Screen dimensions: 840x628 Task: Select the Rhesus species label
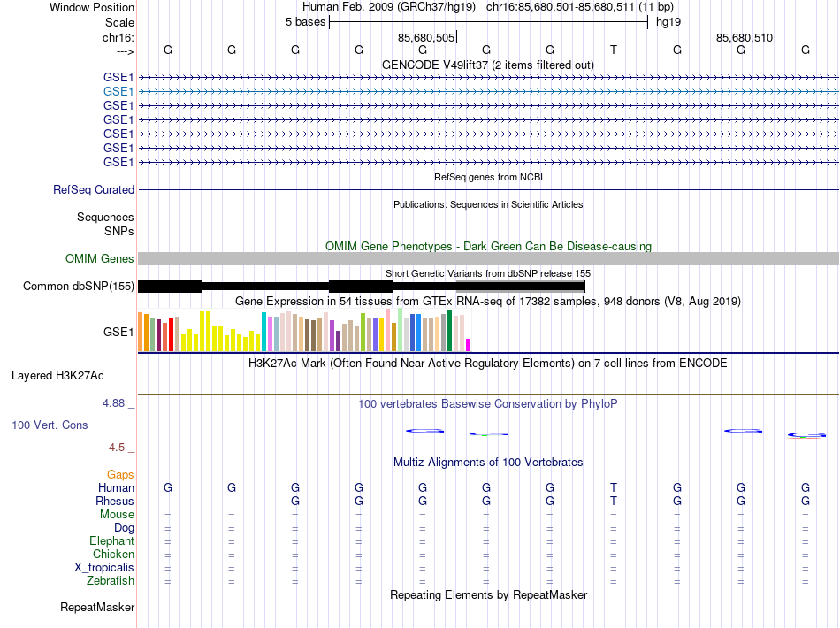(x=115, y=501)
